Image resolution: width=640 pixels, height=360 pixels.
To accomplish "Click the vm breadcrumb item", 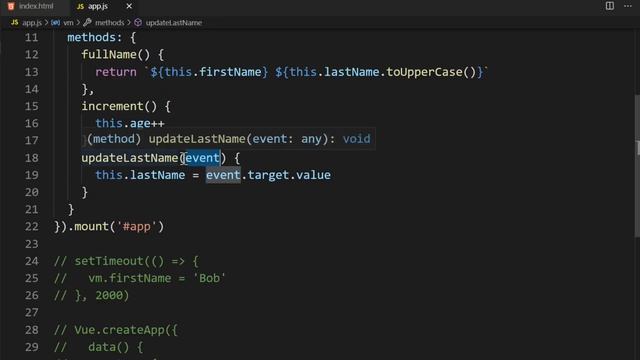I will (68, 23).
